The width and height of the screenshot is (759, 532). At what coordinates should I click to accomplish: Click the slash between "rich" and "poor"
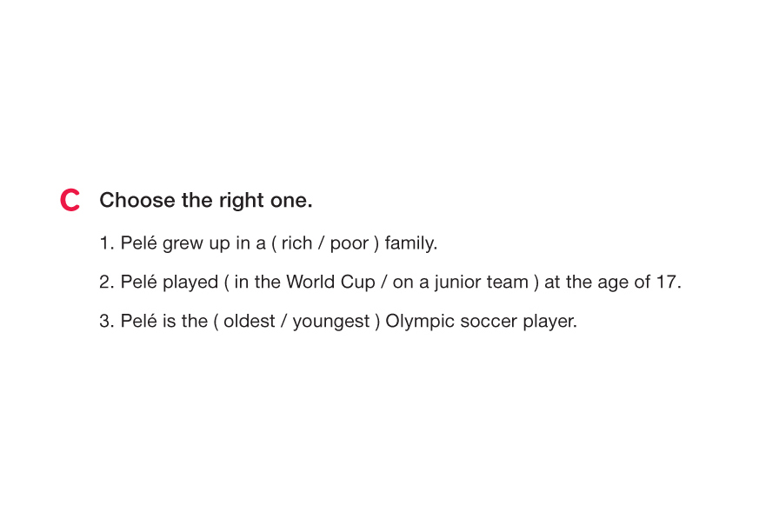point(321,243)
